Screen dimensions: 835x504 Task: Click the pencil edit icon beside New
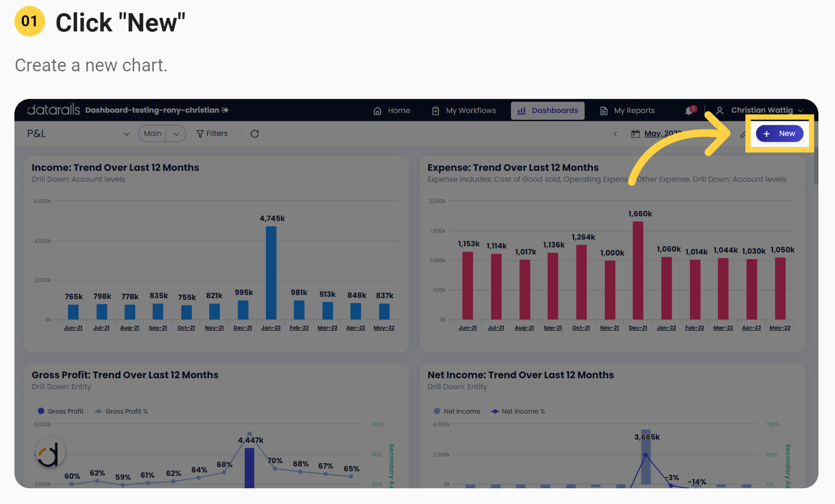tap(743, 134)
